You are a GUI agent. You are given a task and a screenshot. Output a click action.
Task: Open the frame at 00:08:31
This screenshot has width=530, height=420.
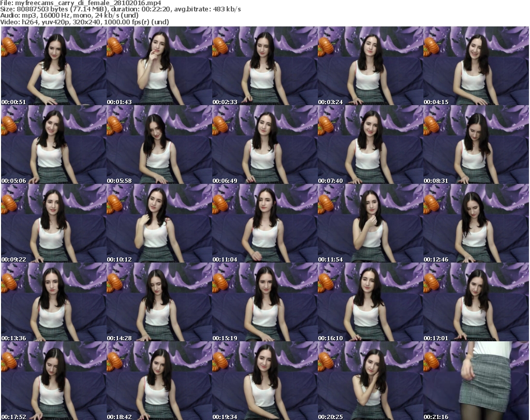[x=476, y=144]
